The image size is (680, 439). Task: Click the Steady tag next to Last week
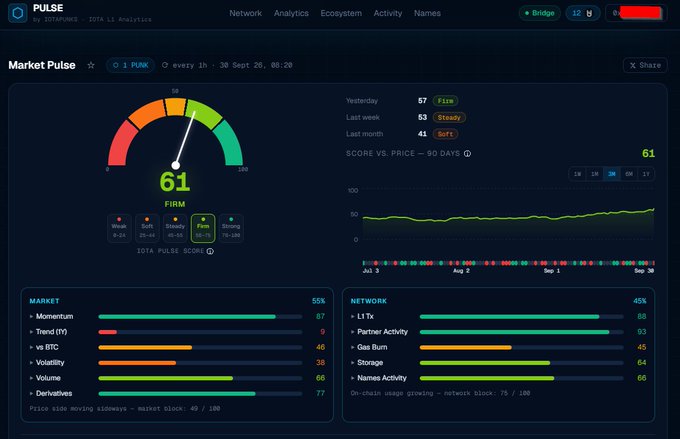coord(449,118)
